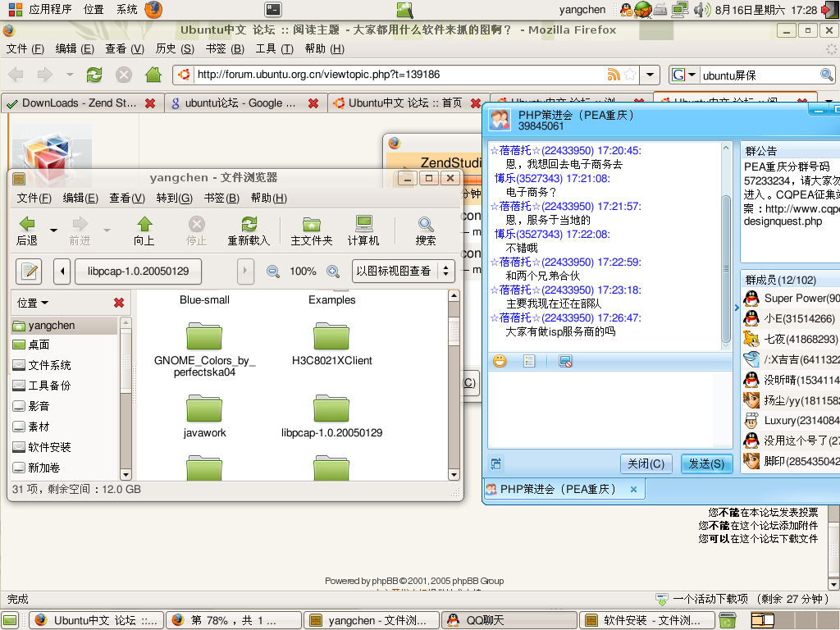Open Firefox Tools (工具) menu
Image resolution: width=840 pixels, height=630 pixels.
[x=274, y=48]
